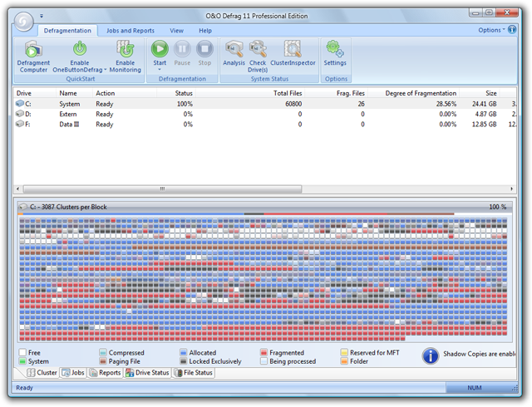Switch to the Drive Status bottom tab

[147, 372]
